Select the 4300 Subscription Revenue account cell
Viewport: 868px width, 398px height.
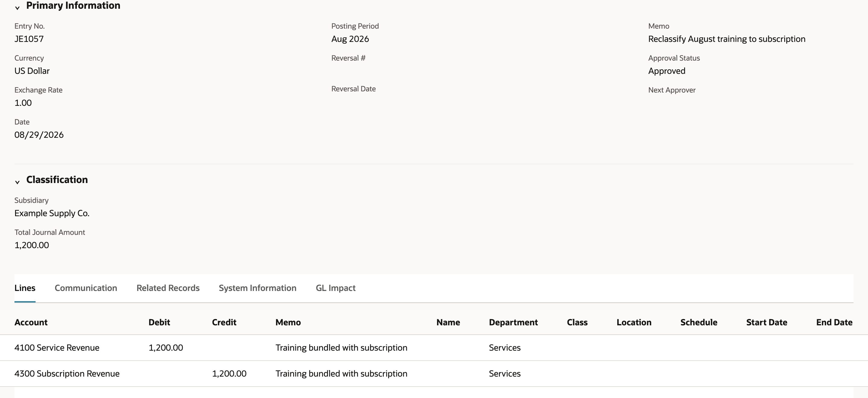[x=67, y=373]
